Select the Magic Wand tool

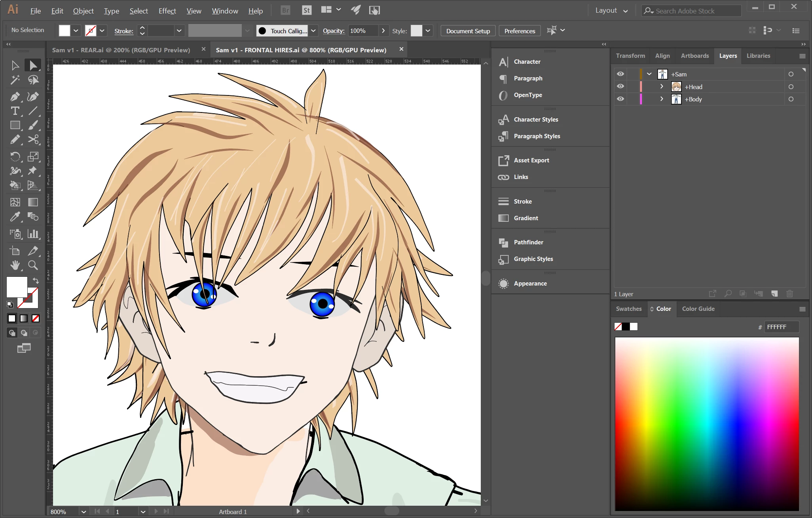(x=15, y=80)
